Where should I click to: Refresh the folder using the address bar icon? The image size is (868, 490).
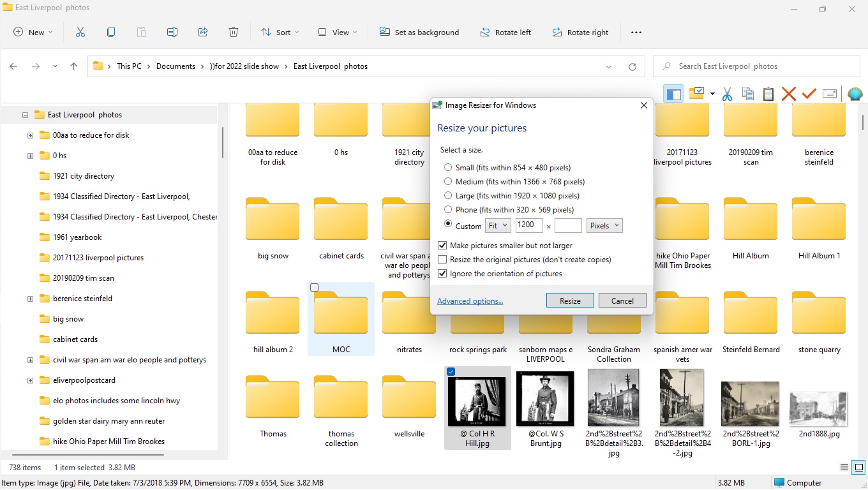point(632,66)
